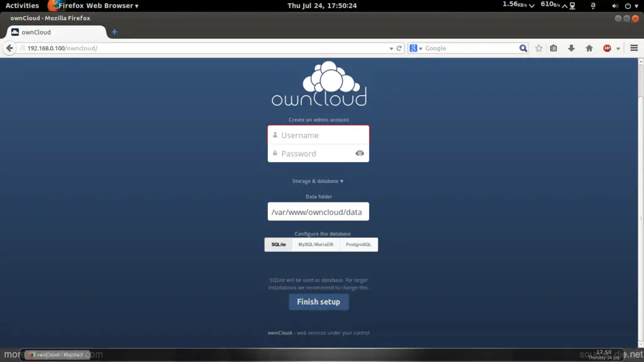Open the downloads arrow icon
Image resolution: width=644 pixels, height=362 pixels.
[571, 48]
